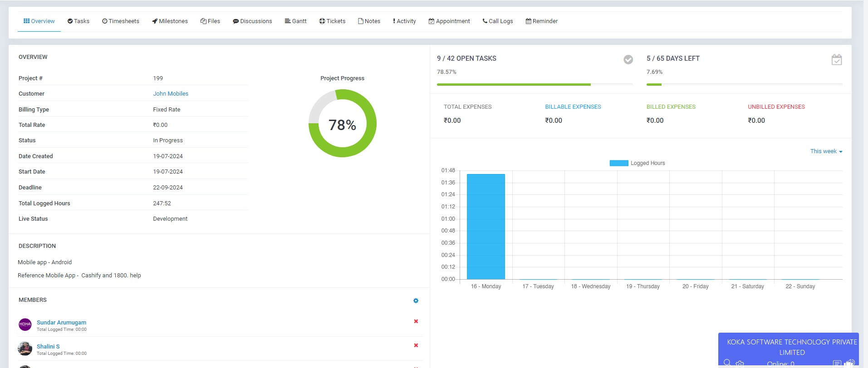Open the members settings gear icon

point(416,301)
